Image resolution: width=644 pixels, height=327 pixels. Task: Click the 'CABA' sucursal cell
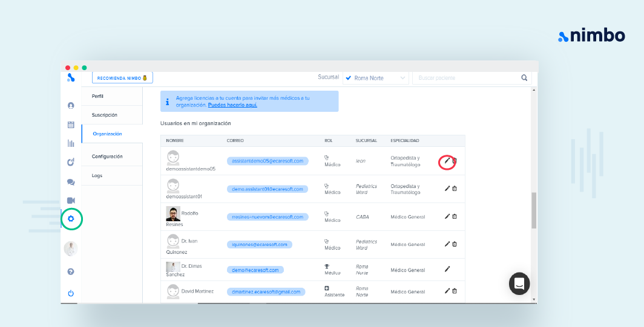pos(362,217)
